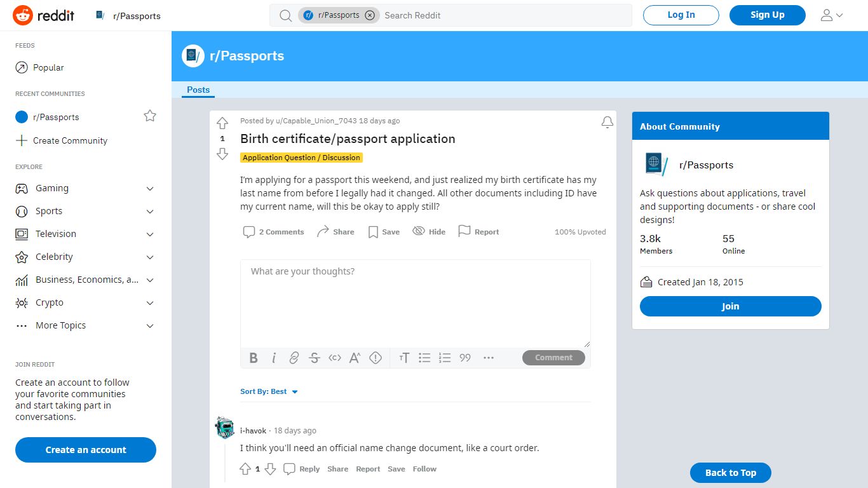Apply superscript formatting
Image resolution: width=868 pixels, height=488 pixels.
tap(355, 358)
